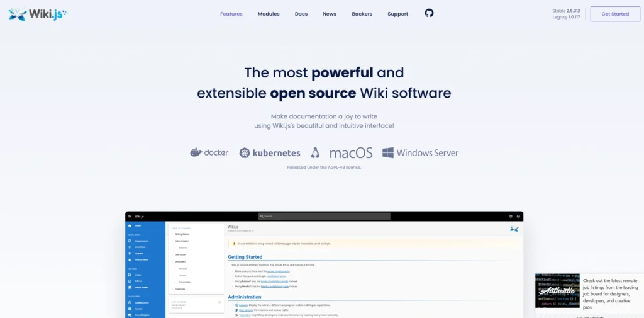Viewport: 644px width, 318px height.
Task: Select Developers in the table of contents
Action: pyautogui.click(x=180, y=261)
